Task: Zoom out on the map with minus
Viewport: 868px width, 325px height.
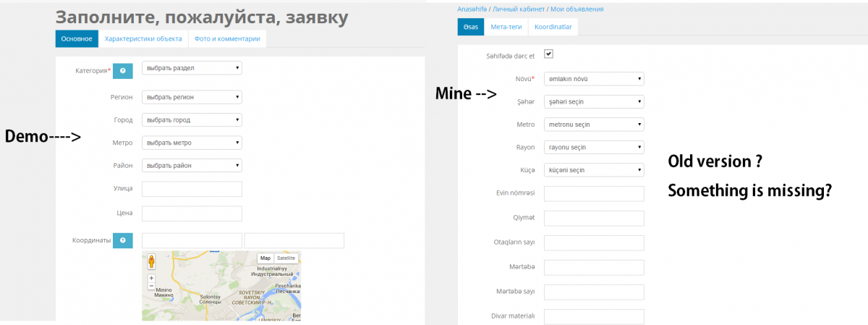Action: 151,286
